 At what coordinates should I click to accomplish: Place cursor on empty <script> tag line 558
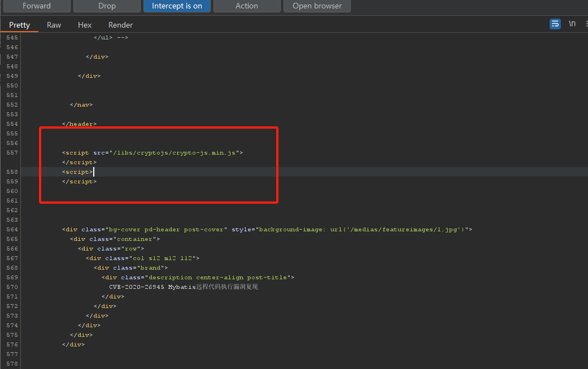[x=77, y=172]
